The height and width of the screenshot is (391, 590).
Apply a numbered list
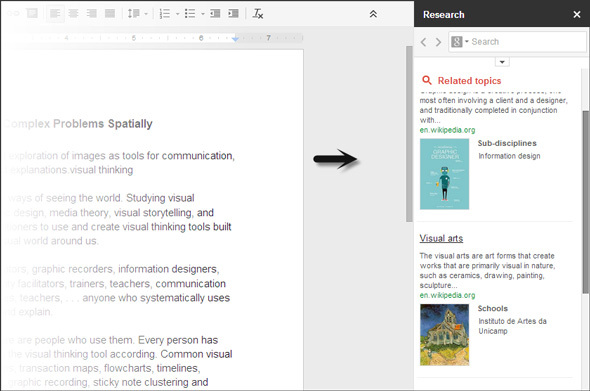point(164,14)
